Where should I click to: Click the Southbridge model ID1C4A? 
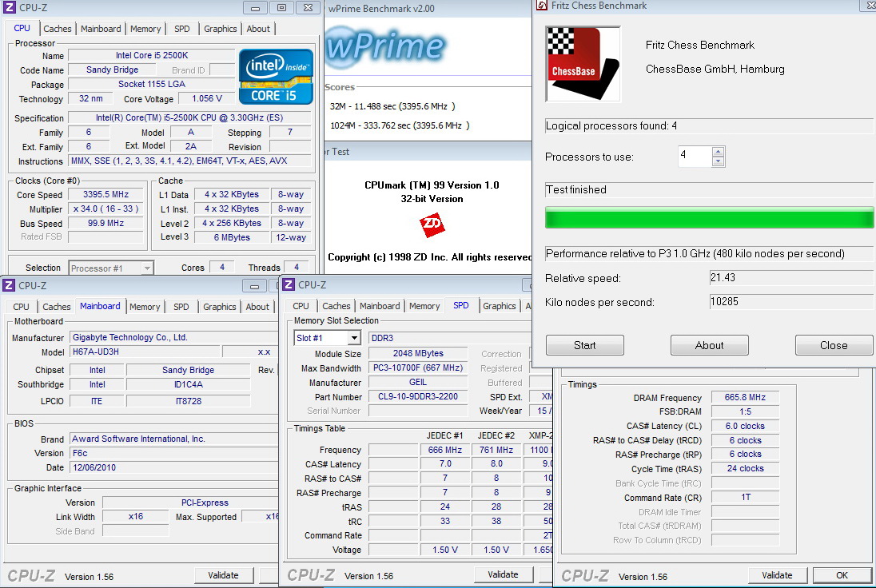pyautogui.click(x=189, y=384)
